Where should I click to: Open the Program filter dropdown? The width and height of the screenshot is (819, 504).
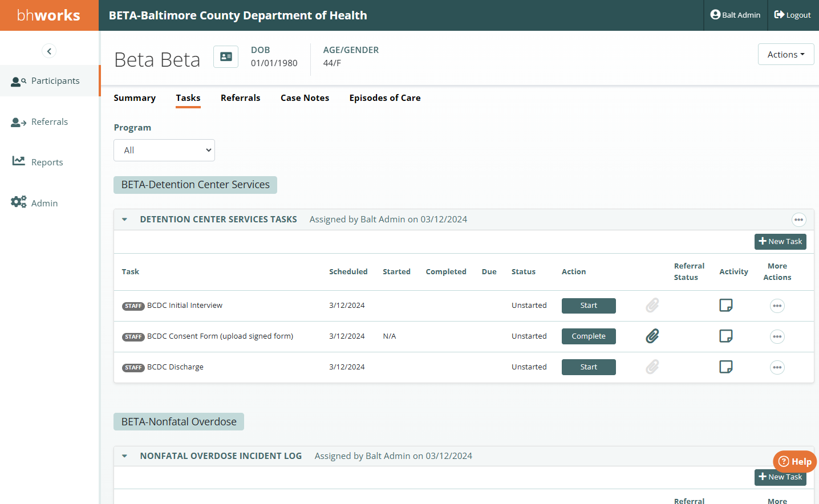164,151
